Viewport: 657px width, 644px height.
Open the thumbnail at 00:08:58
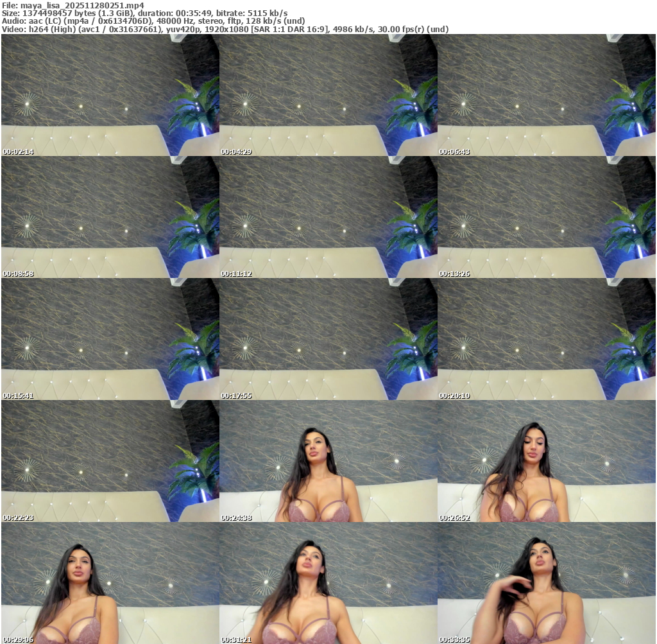[x=110, y=217]
